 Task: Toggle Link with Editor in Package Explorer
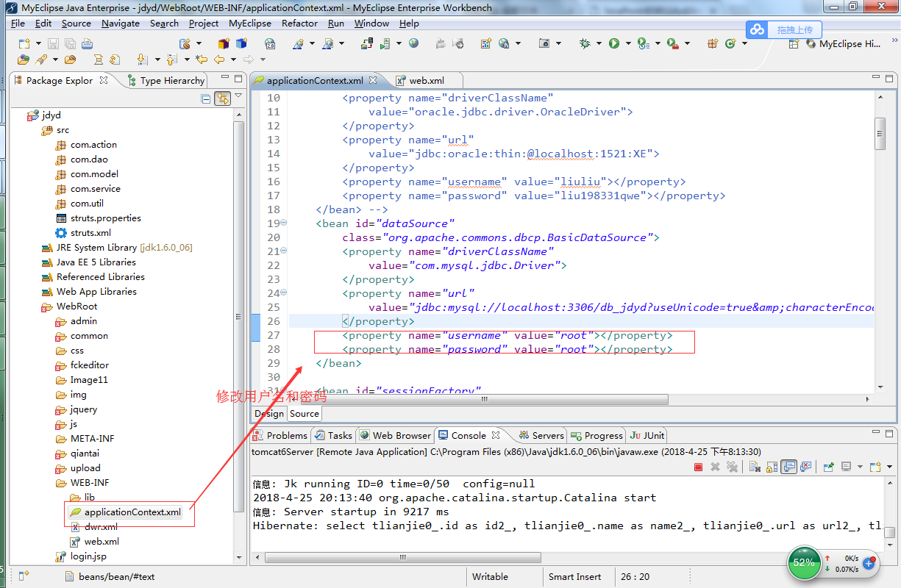pos(222,98)
